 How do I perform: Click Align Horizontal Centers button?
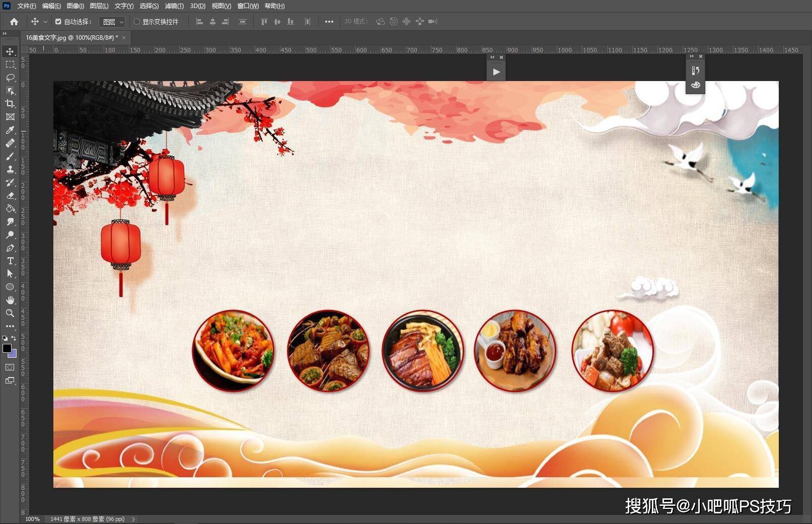tap(212, 22)
